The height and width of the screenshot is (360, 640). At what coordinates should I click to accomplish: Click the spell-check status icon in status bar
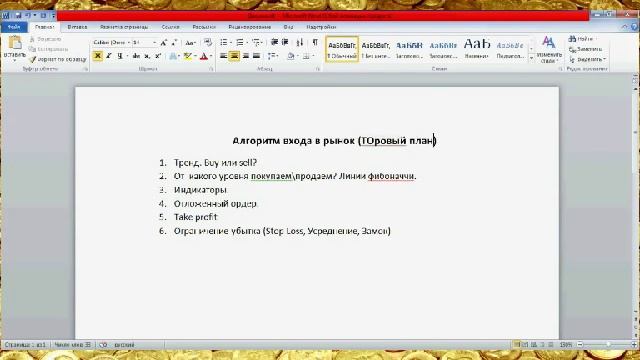coord(103,345)
